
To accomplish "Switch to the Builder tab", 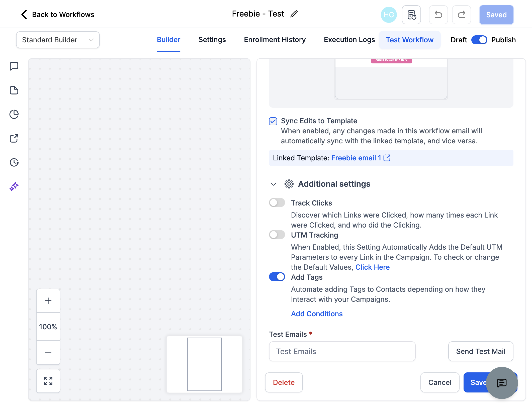I will [168, 40].
